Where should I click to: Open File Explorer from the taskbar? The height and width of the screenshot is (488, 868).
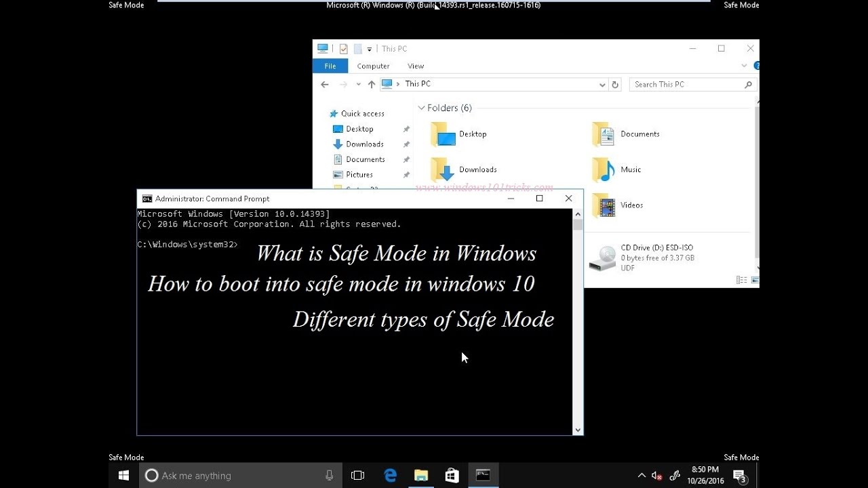421,476
